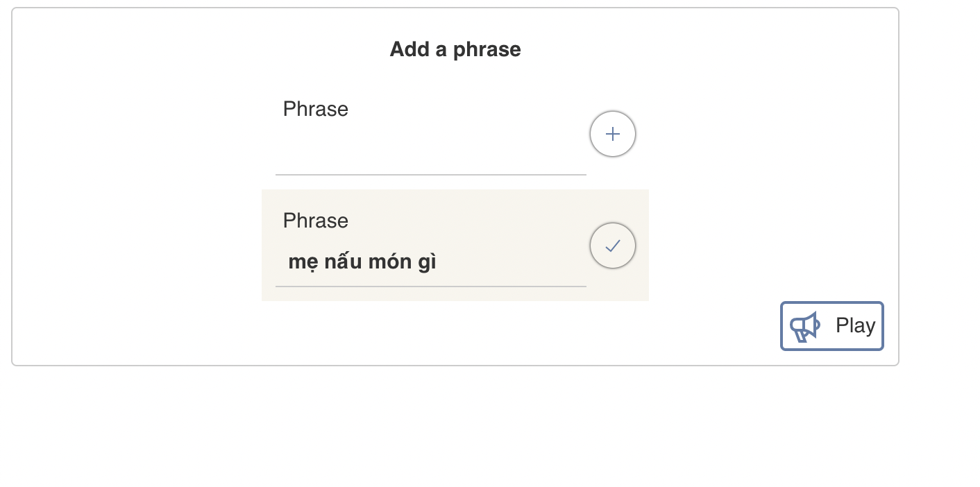The height and width of the screenshot is (487, 980).
Task: Click the top 'Phrase' label
Action: tap(316, 109)
